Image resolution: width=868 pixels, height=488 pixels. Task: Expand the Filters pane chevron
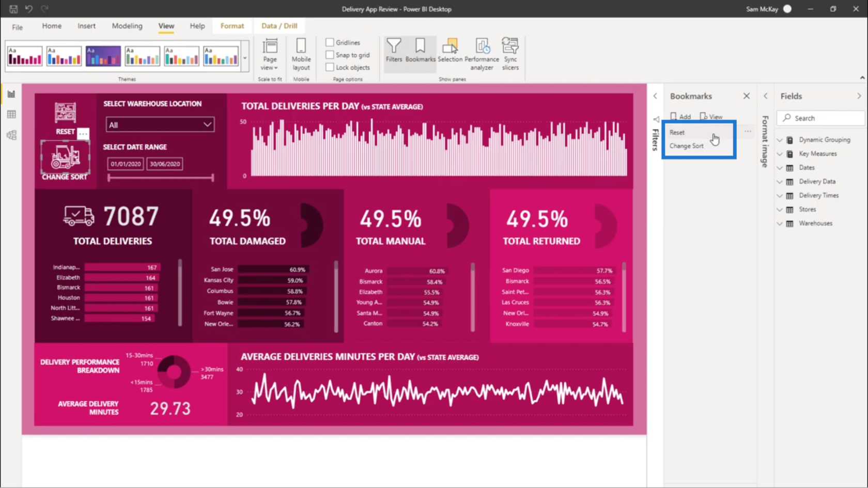tap(655, 96)
